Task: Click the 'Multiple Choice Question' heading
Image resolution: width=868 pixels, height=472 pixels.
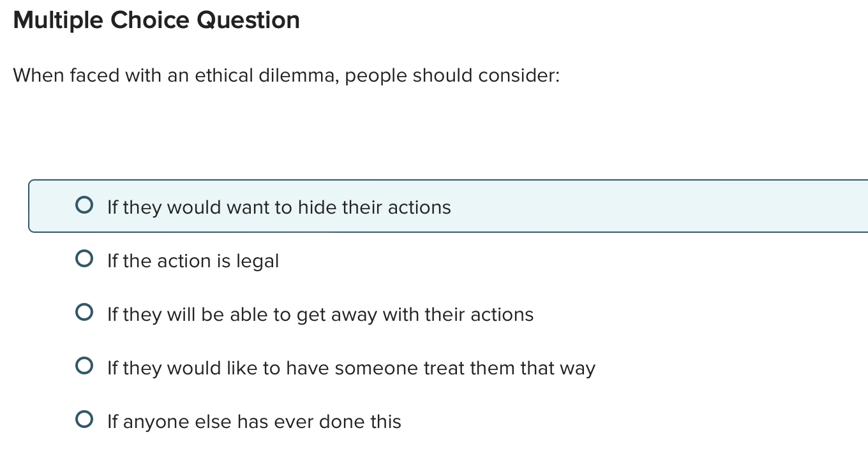Action: coord(156,20)
